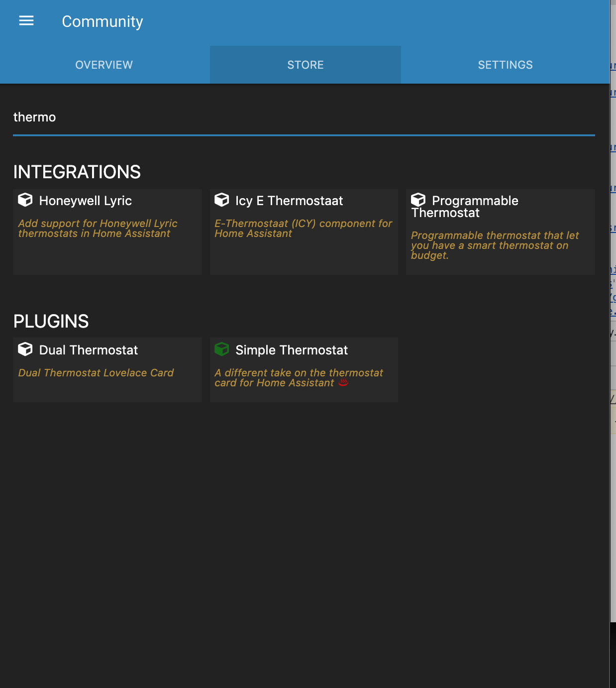
Task: Click the box icon on Icy E Thermostaat card
Action: click(x=222, y=200)
